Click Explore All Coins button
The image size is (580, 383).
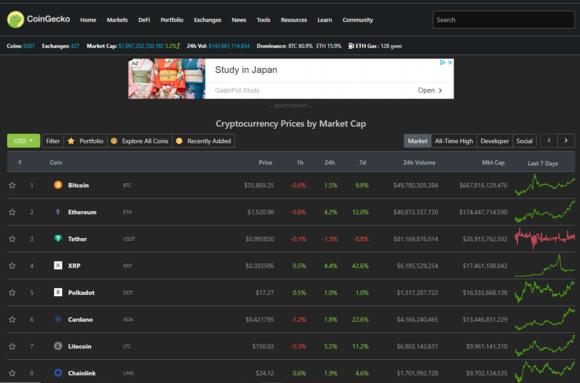coord(140,141)
